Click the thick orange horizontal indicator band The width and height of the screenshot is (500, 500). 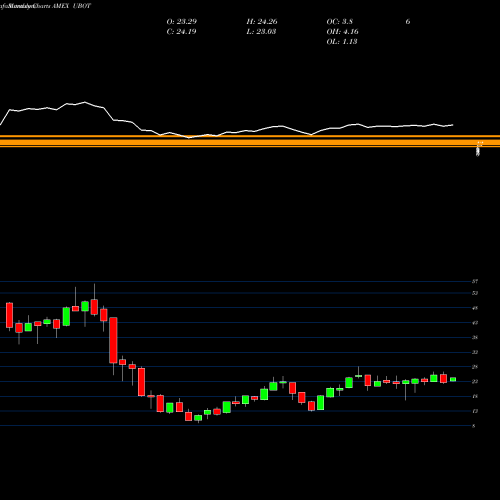pos(250,141)
